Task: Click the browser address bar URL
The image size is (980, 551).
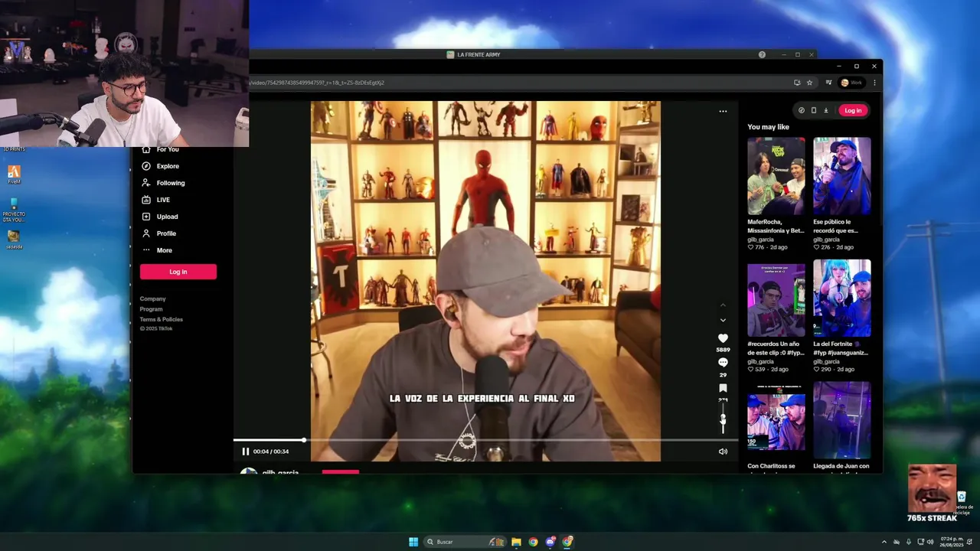Action: click(317, 83)
